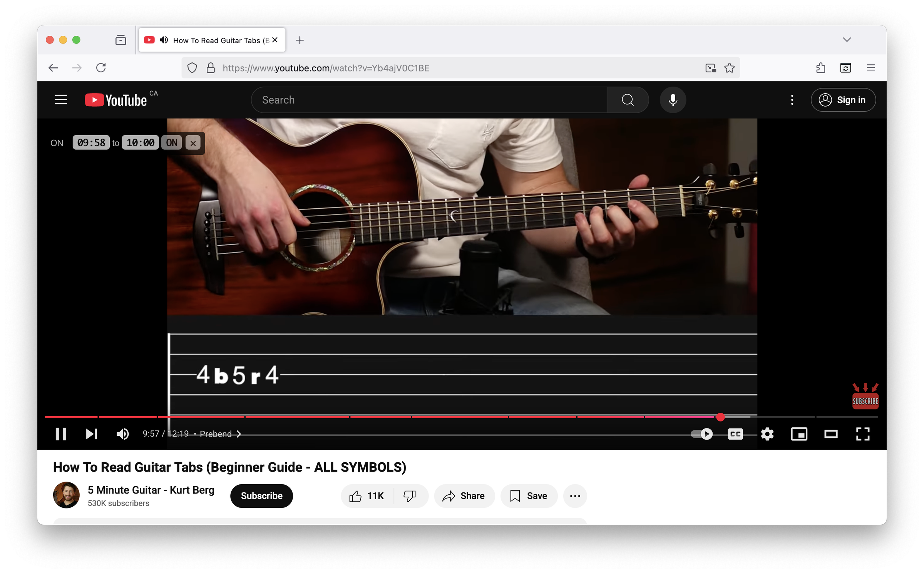Go to YouTube home via logo
Image resolution: width=924 pixels, height=574 pixels.
pos(116,100)
